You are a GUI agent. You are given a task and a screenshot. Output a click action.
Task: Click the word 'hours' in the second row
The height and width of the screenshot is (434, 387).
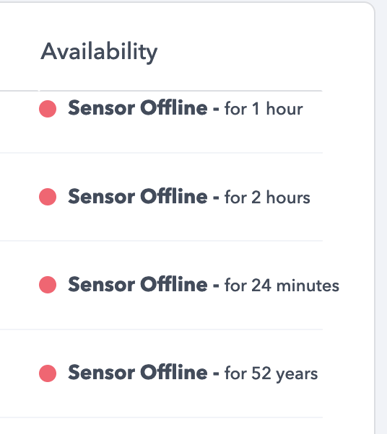tap(288, 197)
